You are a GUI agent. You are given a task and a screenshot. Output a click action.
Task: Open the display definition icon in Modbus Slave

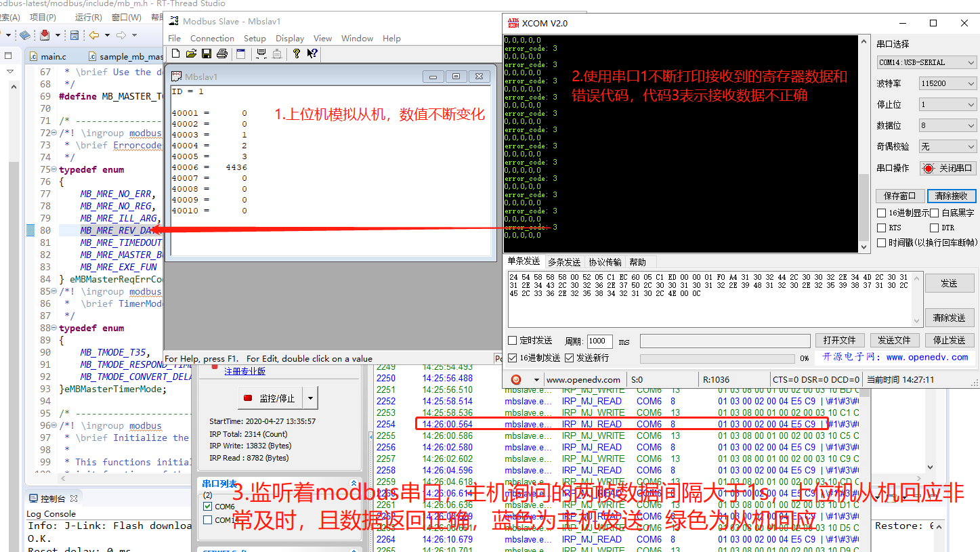(x=241, y=54)
